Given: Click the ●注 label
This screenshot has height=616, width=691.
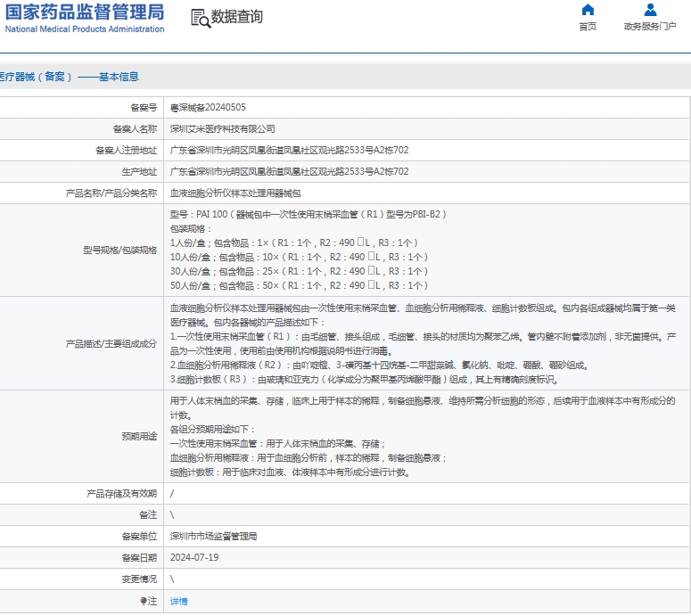Looking at the screenshot, I should [149, 602].
